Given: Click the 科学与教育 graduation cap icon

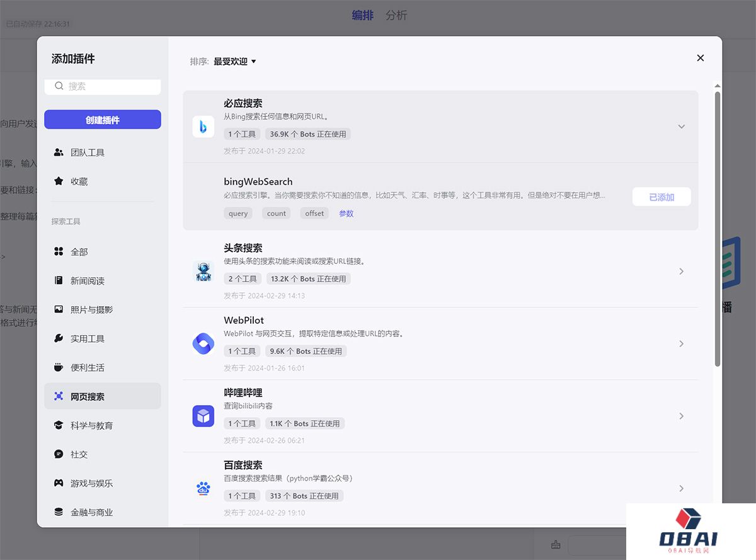Looking at the screenshot, I should pos(59,426).
